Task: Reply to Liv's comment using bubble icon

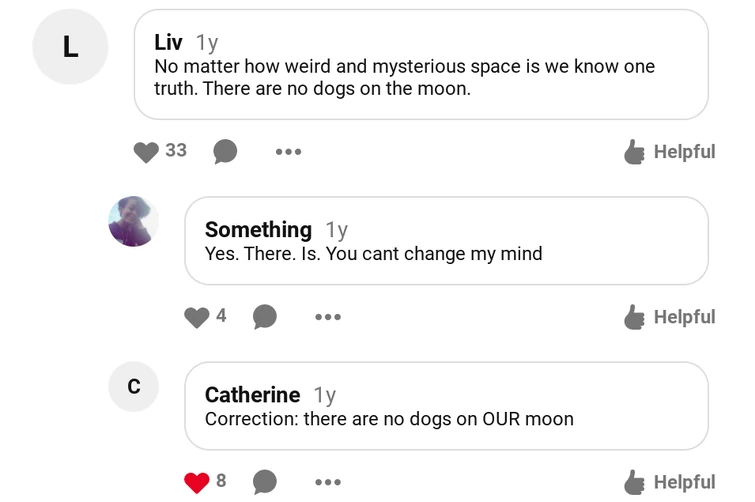Action: pos(225,152)
